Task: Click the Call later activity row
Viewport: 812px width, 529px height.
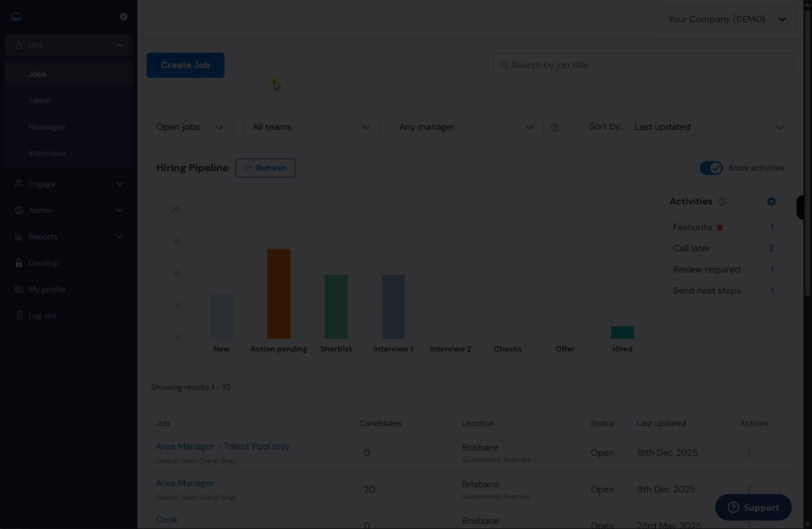Action: (723, 248)
